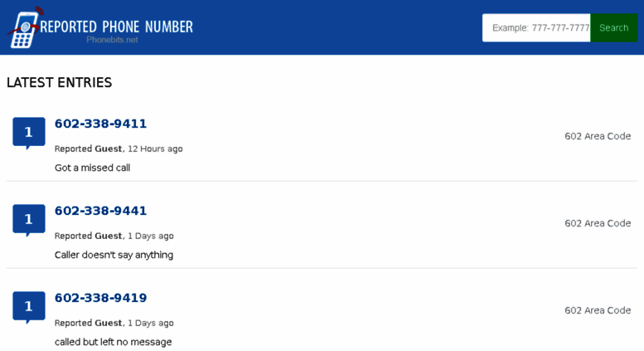This screenshot has height=351, width=644.
Task: Select the 'called but left no message' comment
Action: point(114,342)
